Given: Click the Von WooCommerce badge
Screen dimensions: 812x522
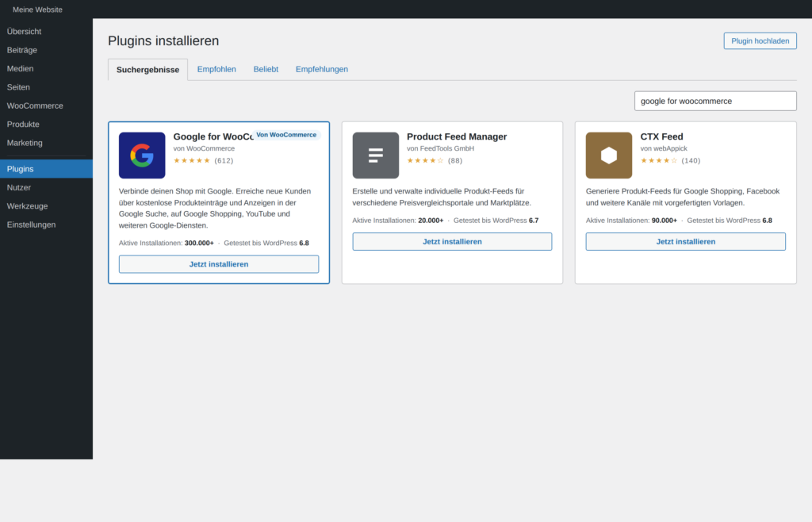Looking at the screenshot, I should click(286, 135).
